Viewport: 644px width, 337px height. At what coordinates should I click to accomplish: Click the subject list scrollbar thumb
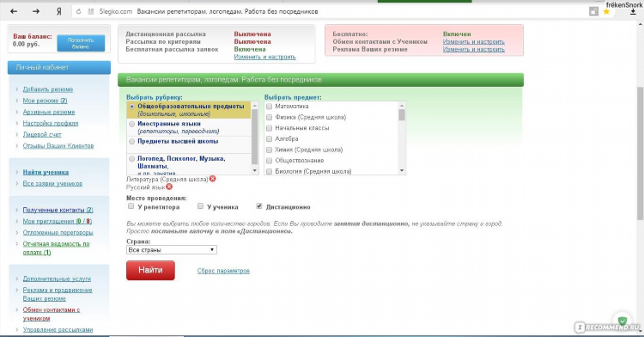pos(402,115)
